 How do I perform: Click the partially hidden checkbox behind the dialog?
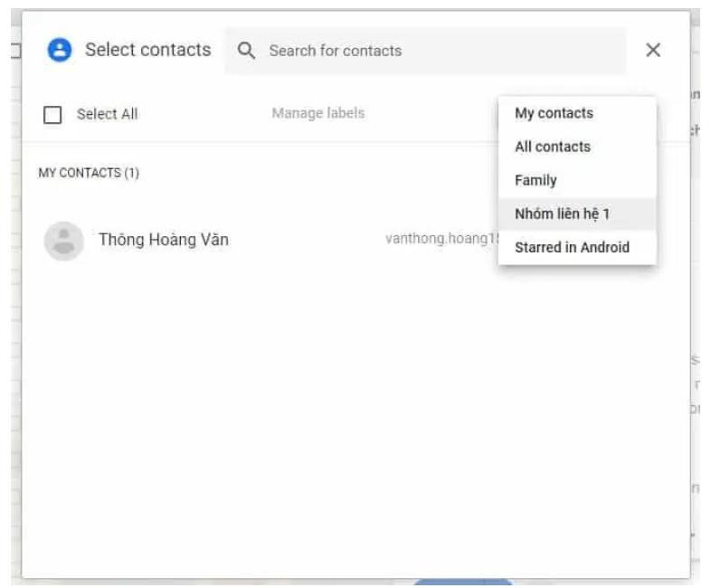(x=14, y=51)
